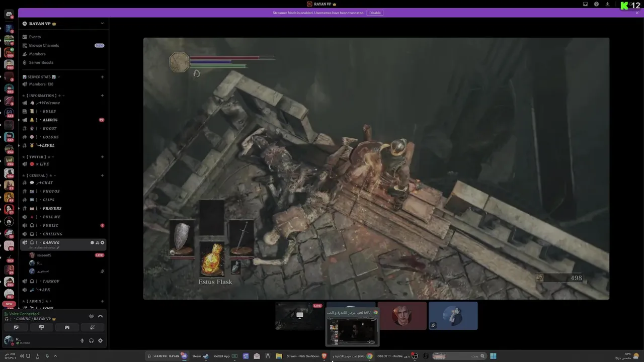
Task: Select the red participant avatar tile
Action: pyautogui.click(x=402, y=316)
